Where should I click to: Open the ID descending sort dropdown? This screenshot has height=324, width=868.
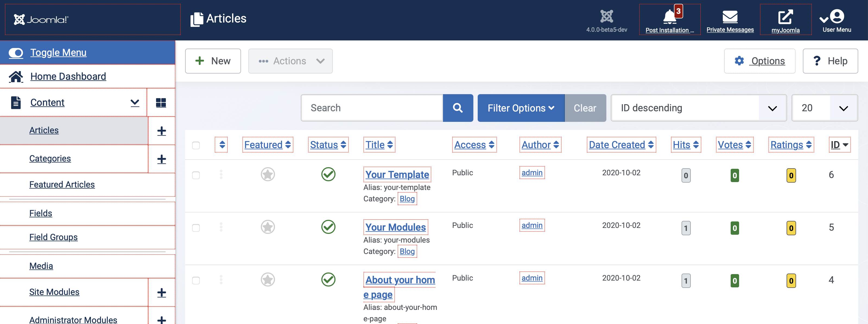coord(699,108)
